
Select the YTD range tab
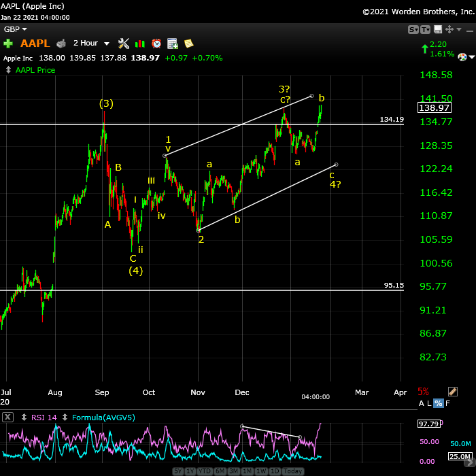pos(204,471)
